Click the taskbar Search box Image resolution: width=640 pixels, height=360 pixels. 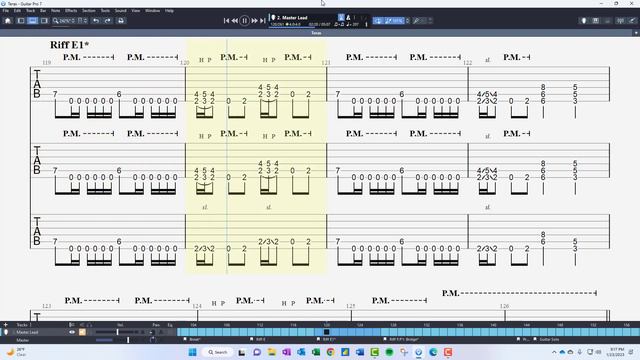218,352
